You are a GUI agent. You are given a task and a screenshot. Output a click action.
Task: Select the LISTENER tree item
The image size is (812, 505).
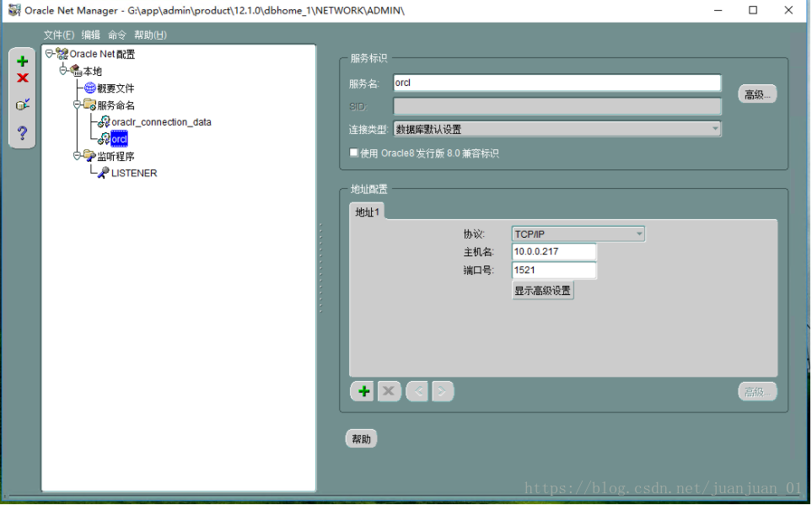click(134, 173)
